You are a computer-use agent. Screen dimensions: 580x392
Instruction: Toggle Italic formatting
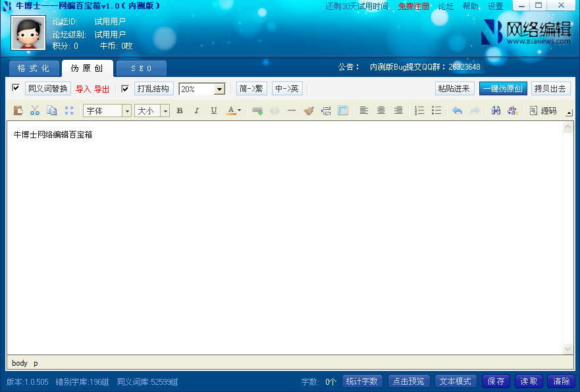click(x=196, y=110)
